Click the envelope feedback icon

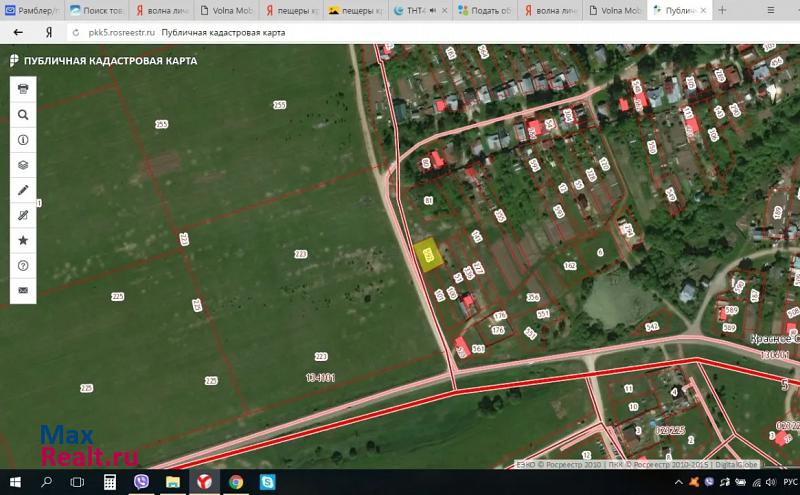pyautogui.click(x=23, y=291)
